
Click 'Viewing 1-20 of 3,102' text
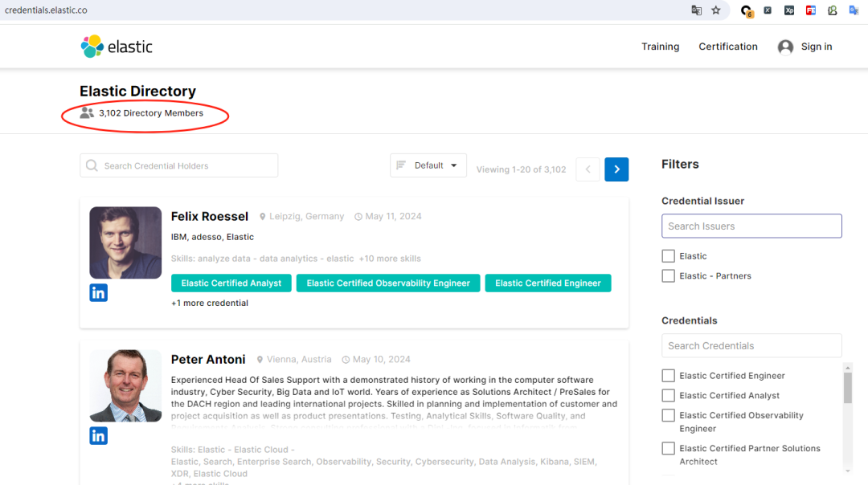tap(521, 169)
